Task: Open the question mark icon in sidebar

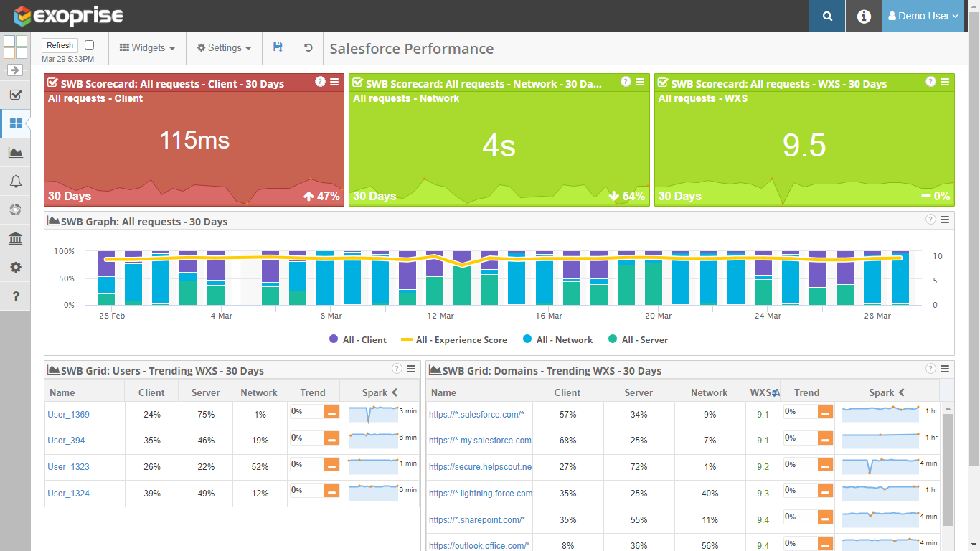Action: pos(15,296)
